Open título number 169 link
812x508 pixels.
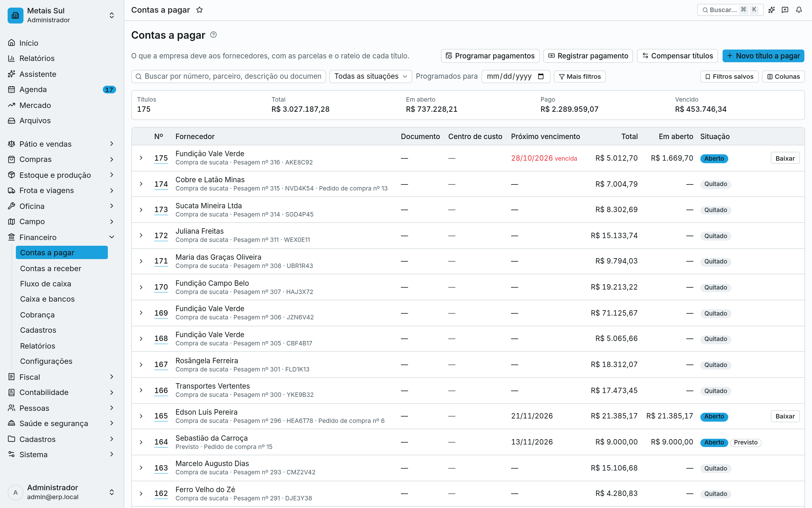click(x=161, y=313)
